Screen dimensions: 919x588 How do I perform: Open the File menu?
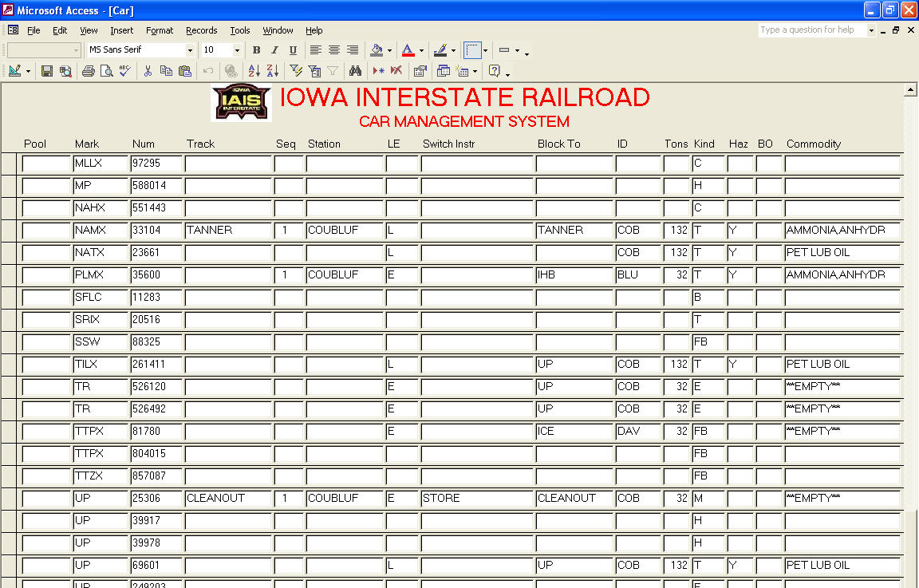(34, 30)
